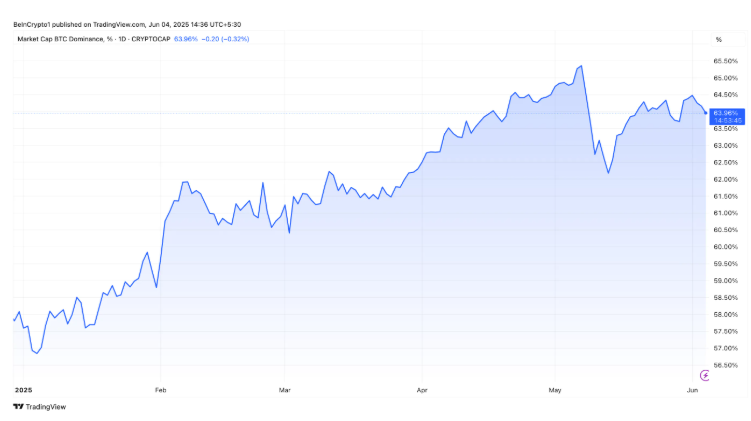This screenshot has width=751, height=421.
Task: Click the Feb label on time axis
Action: pyautogui.click(x=160, y=390)
